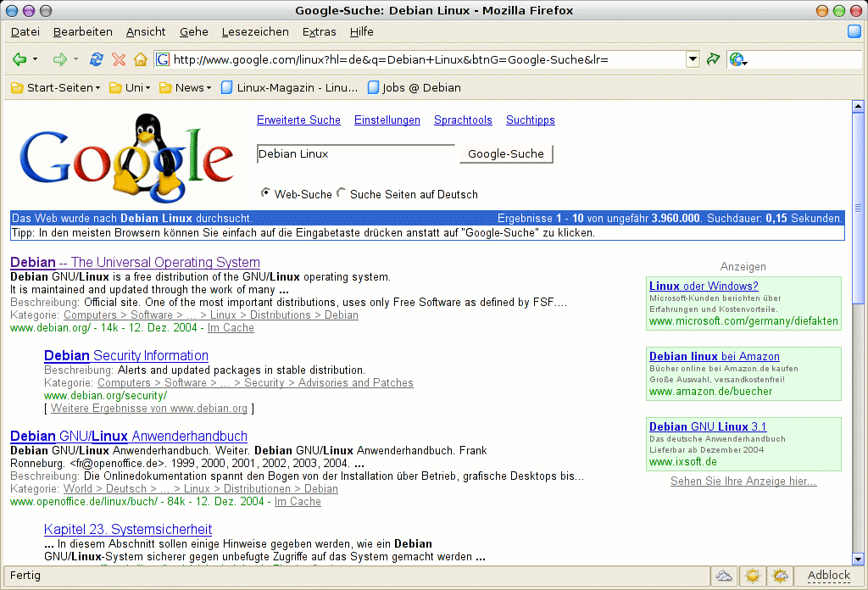Go to the Home page icon
Screen dimensions: 868x590
click(141, 59)
